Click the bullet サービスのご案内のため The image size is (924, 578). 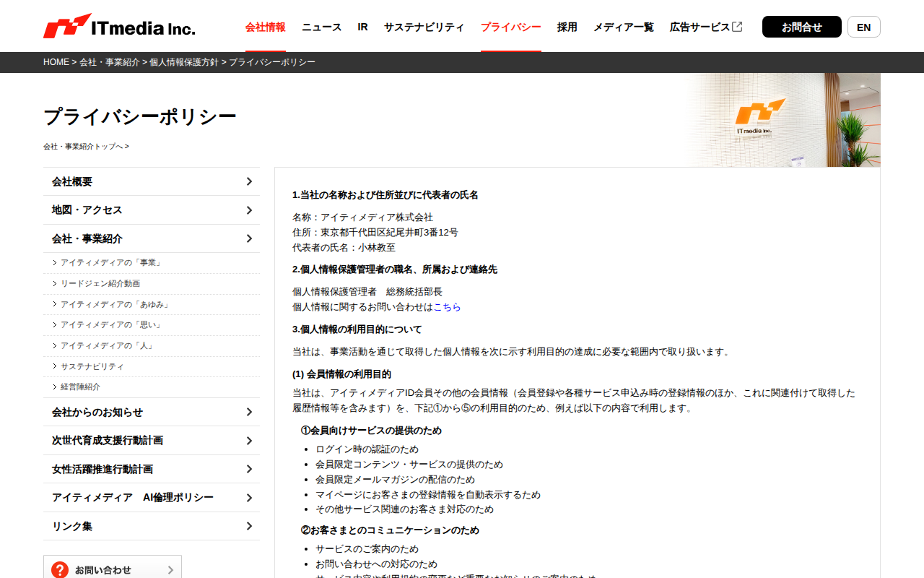pos(367,549)
